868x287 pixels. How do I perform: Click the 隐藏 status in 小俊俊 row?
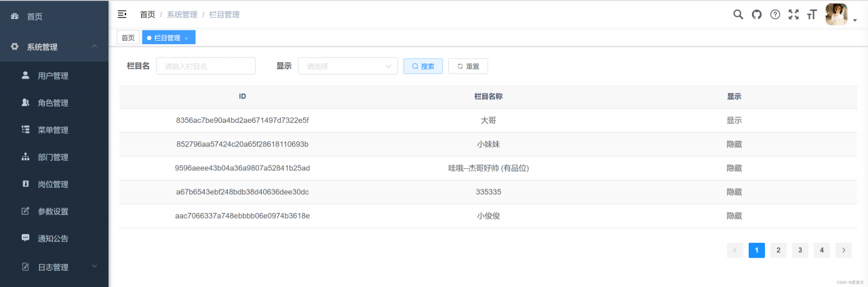[x=734, y=216]
